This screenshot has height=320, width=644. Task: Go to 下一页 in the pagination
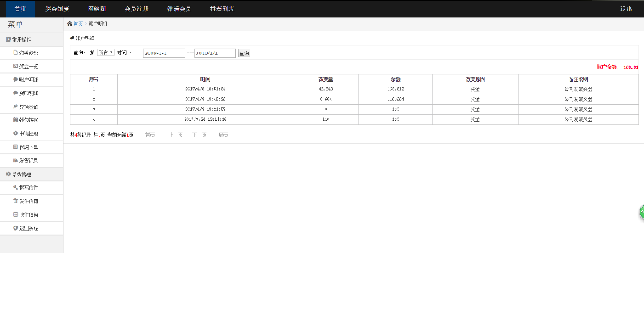(x=200, y=135)
